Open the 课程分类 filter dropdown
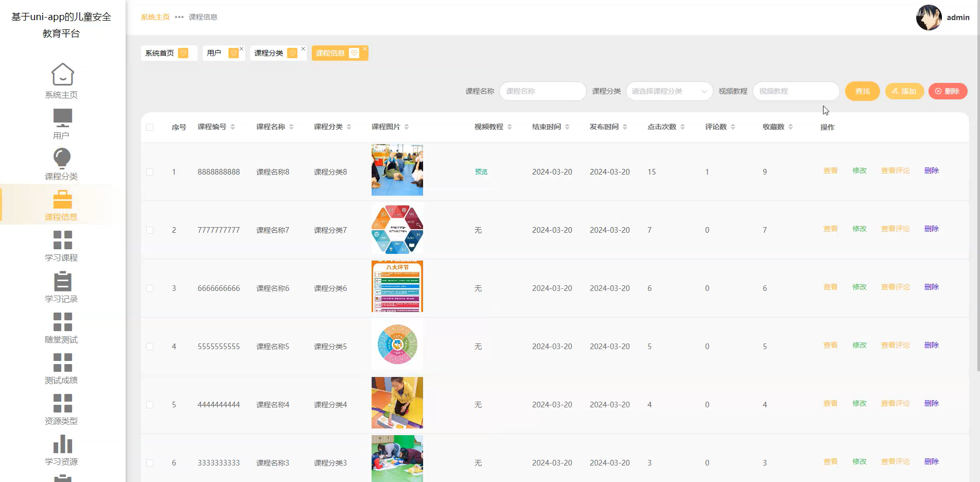Screen dimensions: 980x482 [x=669, y=91]
